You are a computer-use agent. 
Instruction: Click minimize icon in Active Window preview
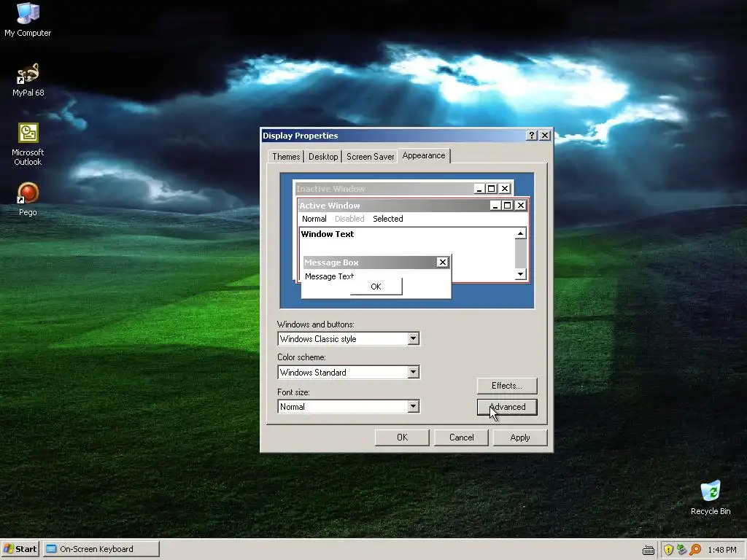[495, 205]
